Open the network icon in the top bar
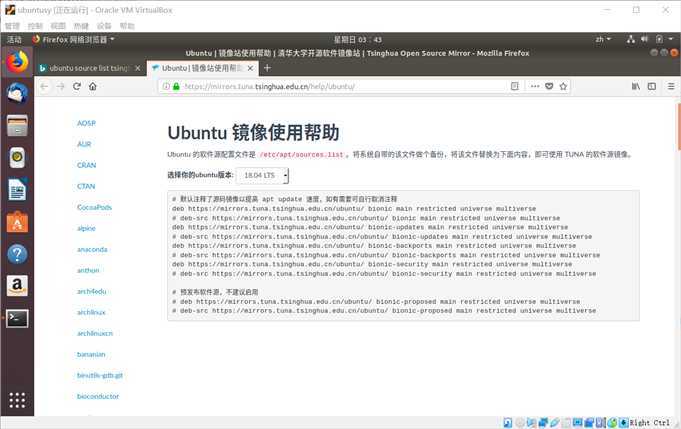Screen dimensions: 681x429 pos(631,40)
